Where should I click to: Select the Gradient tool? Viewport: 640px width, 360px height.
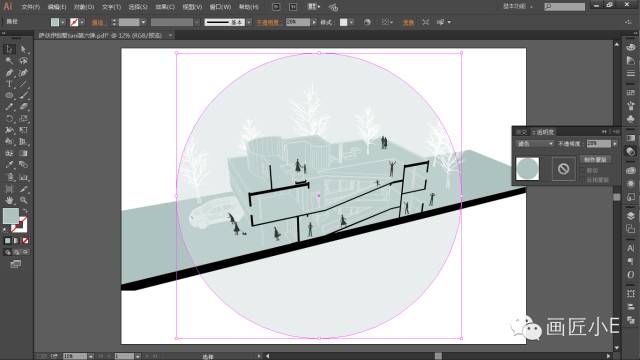pyautogui.click(x=24, y=153)
